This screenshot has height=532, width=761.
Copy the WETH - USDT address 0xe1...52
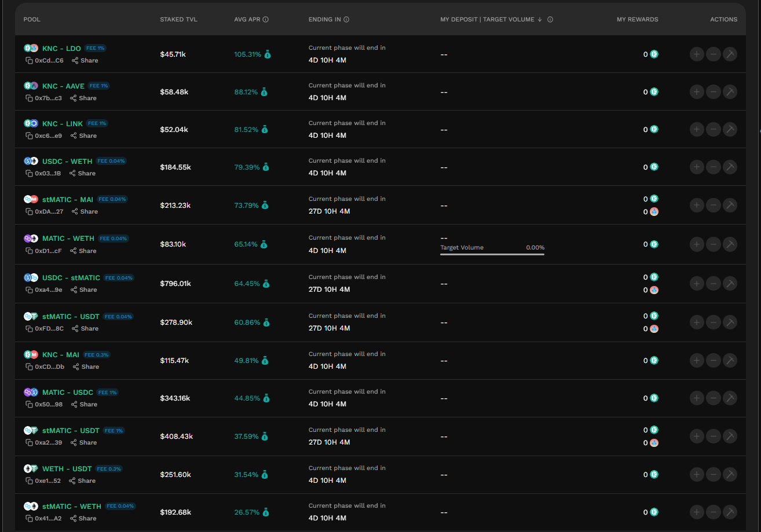click(29, 481)
